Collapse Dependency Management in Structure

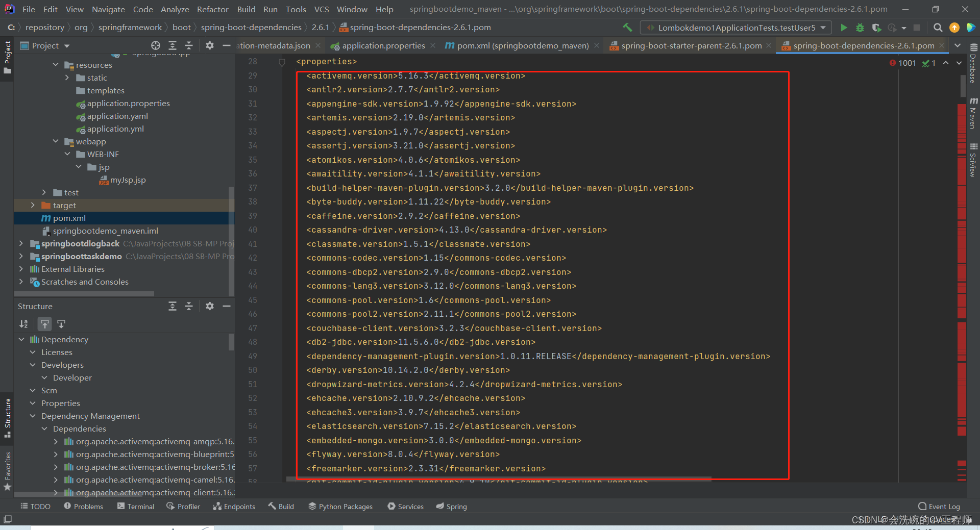pyautogui.click(x=33, y=416)
